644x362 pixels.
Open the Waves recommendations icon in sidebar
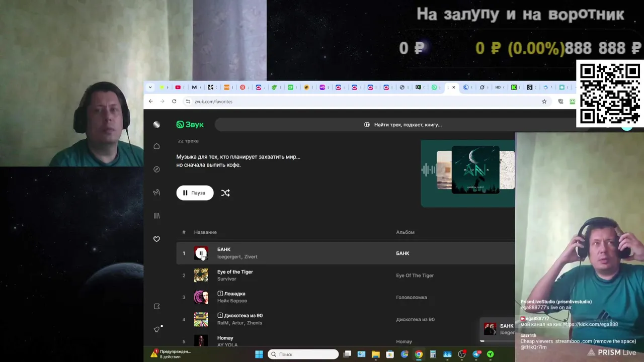pyautogui.click(x=156, y=193)
